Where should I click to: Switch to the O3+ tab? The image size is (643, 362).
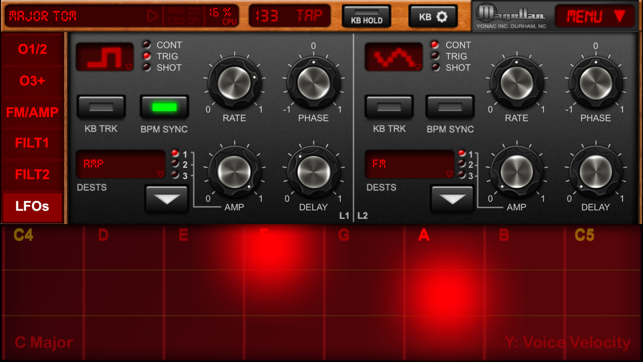[32, 81]
